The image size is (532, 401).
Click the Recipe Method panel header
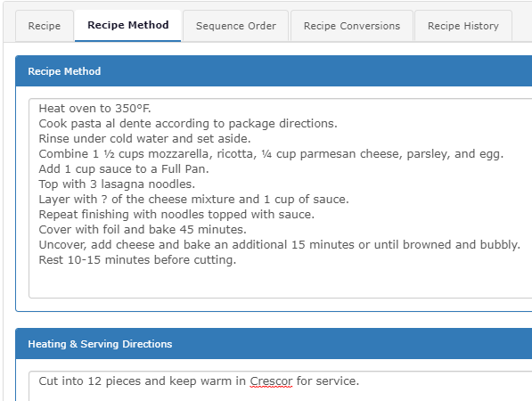click(x=274, y=71)
